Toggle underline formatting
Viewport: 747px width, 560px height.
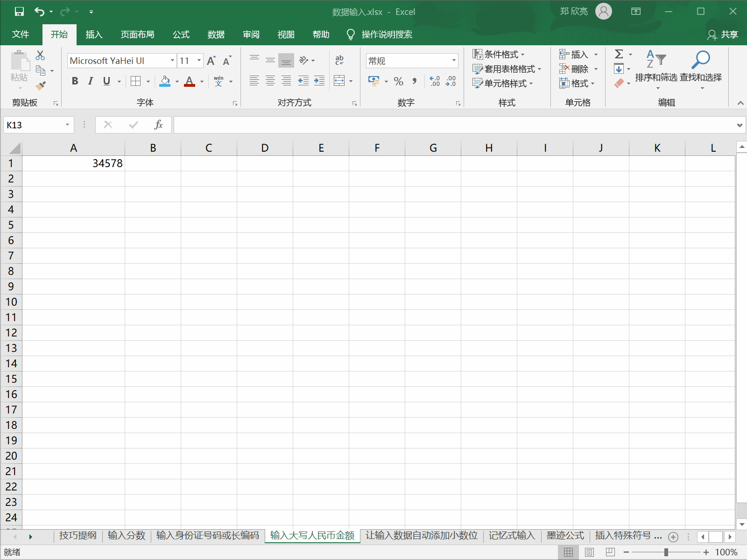(x=106, y=81)
